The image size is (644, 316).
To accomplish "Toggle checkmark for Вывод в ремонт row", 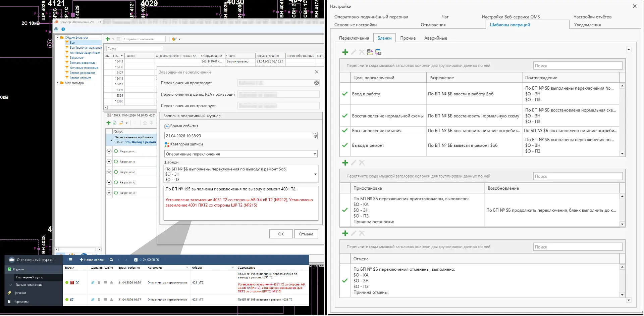I will point(345,145).
